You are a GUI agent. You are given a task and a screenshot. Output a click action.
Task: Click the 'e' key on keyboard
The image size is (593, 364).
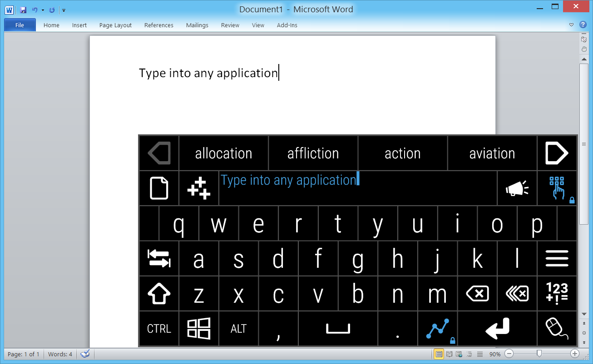[258, 223]
